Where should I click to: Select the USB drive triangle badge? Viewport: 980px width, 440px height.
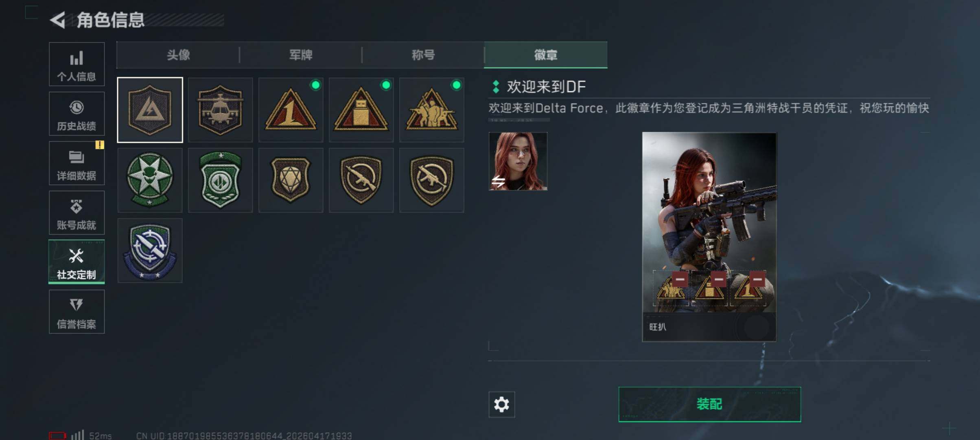pos(361,110)
